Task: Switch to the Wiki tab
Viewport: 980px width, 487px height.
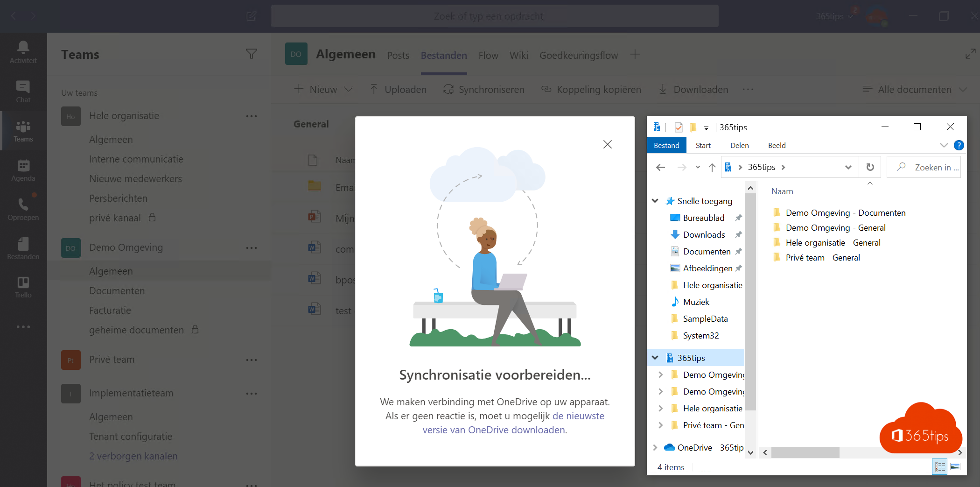Action: 519,55
